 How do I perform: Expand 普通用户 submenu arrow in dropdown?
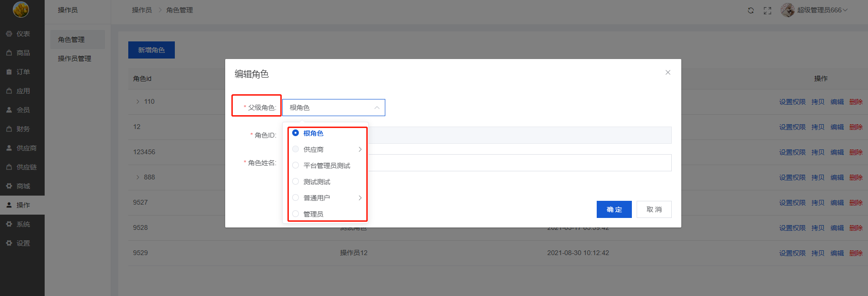pos(360,198)
